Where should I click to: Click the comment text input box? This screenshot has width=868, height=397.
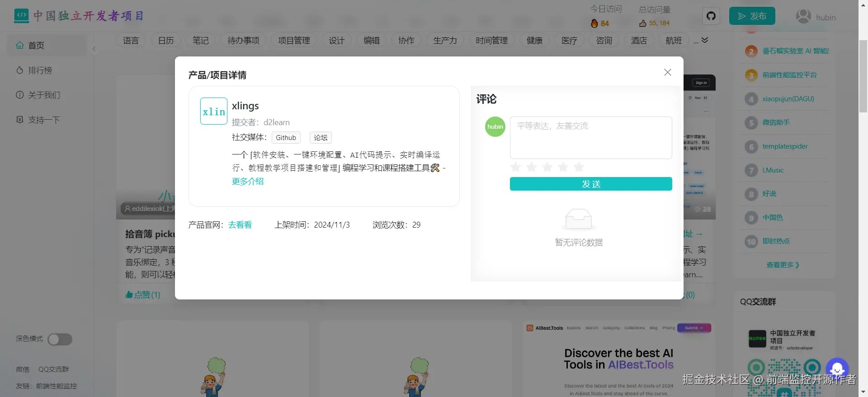(591, 138)
